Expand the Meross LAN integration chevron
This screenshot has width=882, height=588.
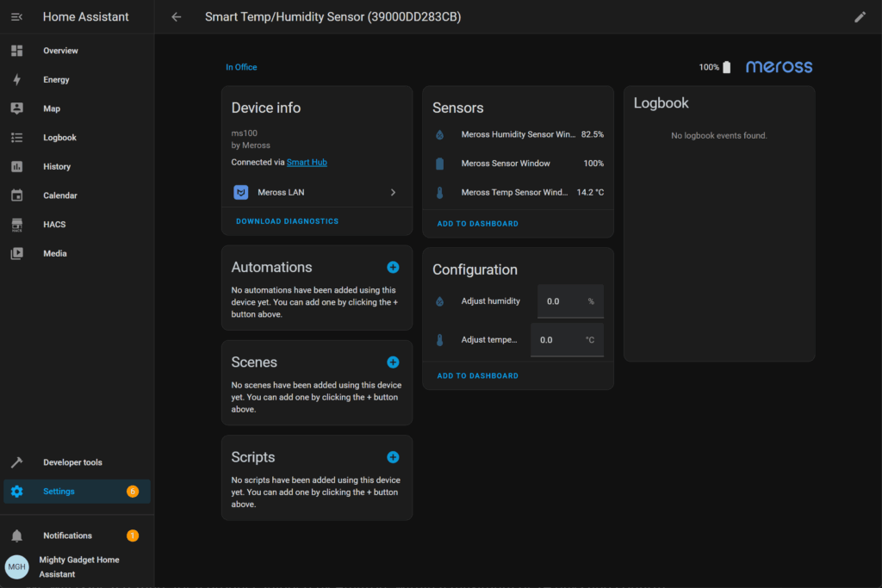pyautogui.click(x=393, y=193)
